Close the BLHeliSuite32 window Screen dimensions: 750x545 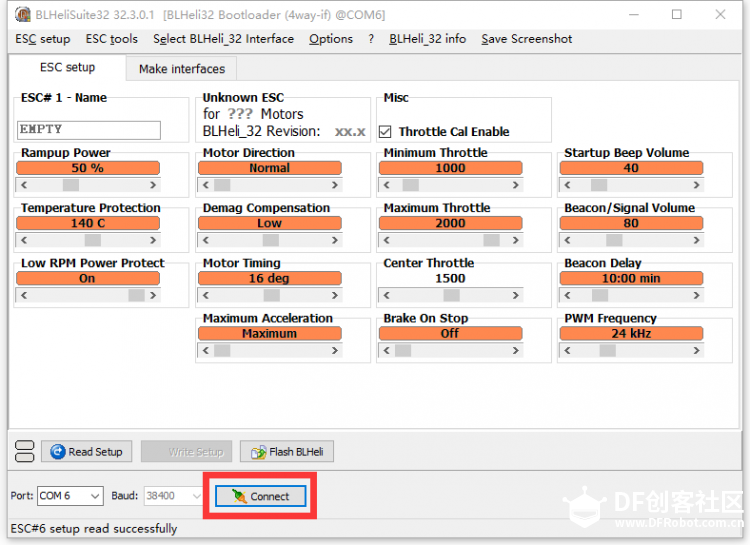720,14
